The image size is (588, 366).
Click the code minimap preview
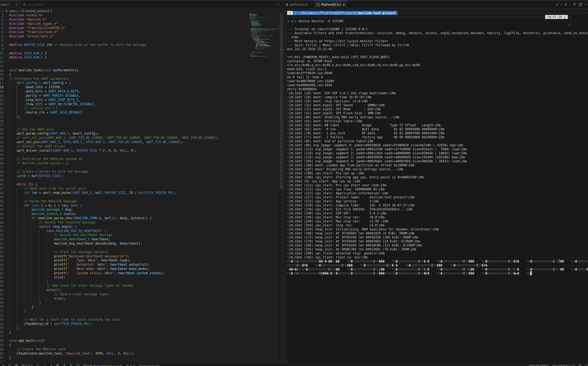pyautogui.click(x=264, y=35)
